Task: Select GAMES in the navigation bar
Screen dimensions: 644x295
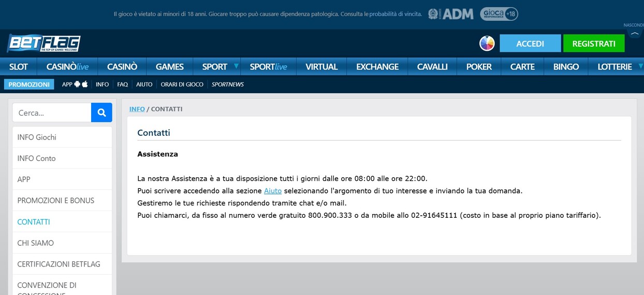Action: (170, 66)
